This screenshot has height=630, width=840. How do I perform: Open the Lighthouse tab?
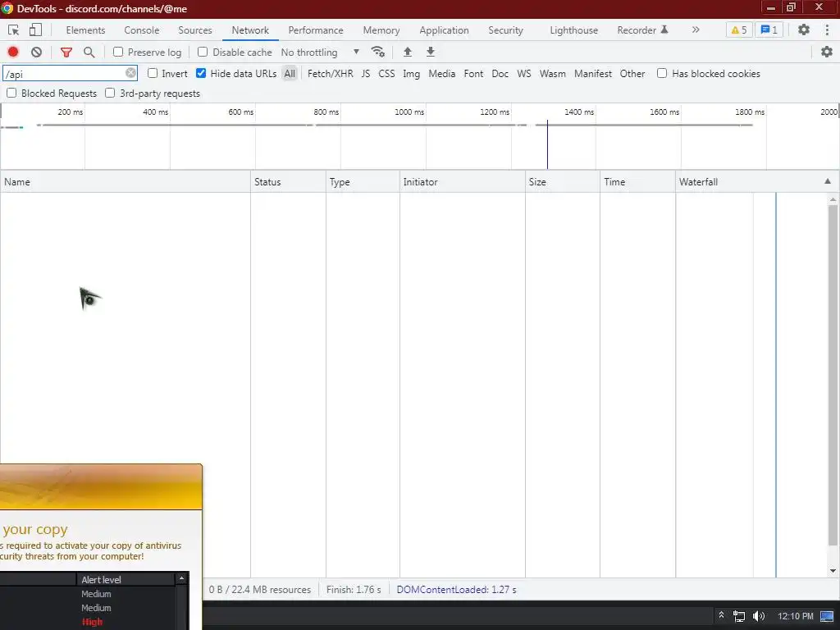click(573, 30)
